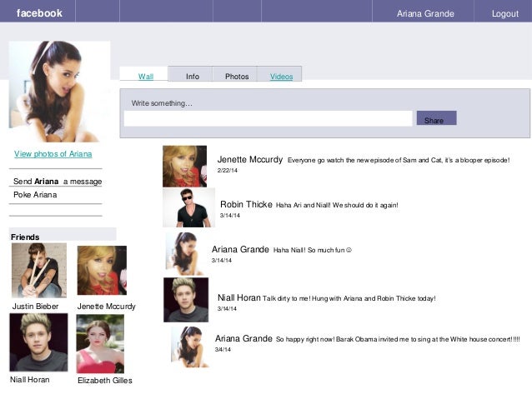Click Jenette Mccurdy name in wall post
532x399 pixels.
coord(250,159)
